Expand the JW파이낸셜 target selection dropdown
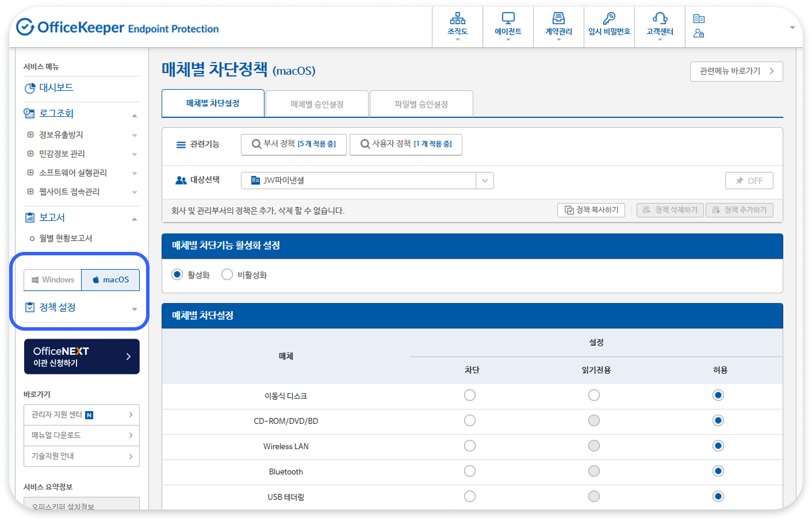The height and width of the screenshot is (521, 812). click(485, 180)
